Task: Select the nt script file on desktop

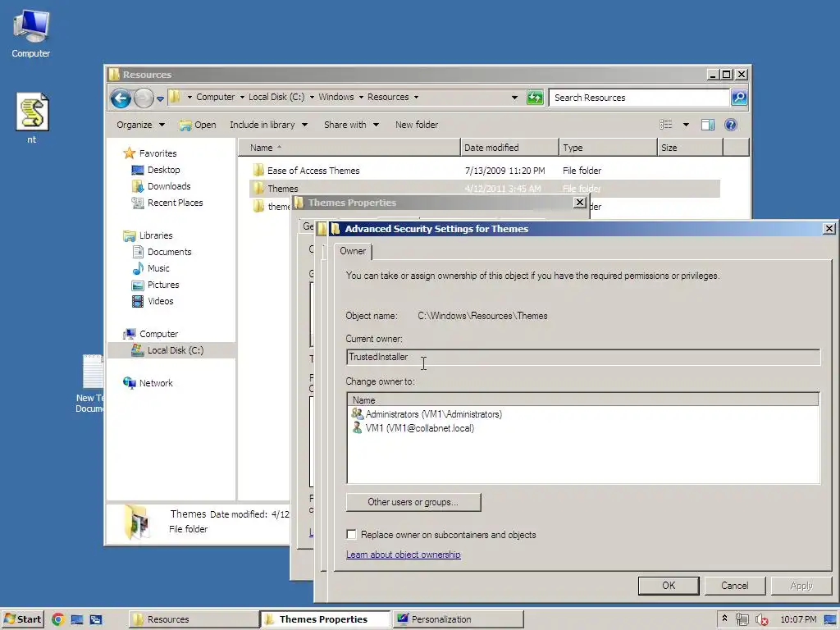Action: (32, 118)
